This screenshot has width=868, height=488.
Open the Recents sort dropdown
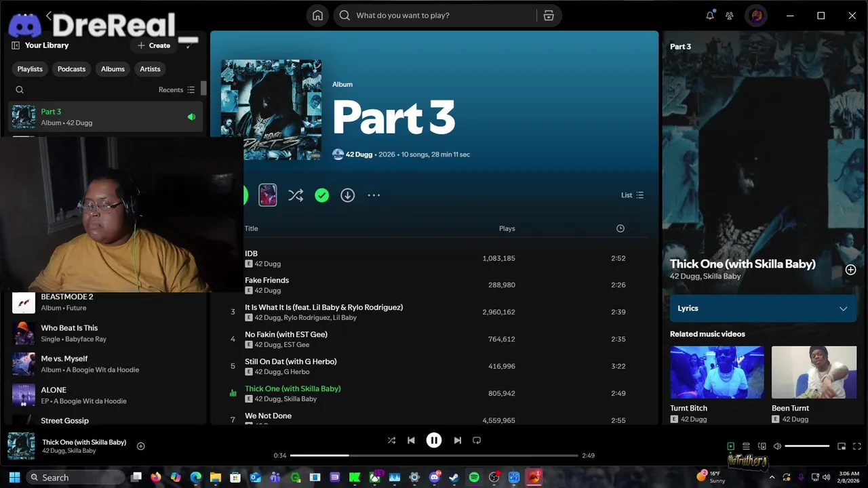point(176,89)
